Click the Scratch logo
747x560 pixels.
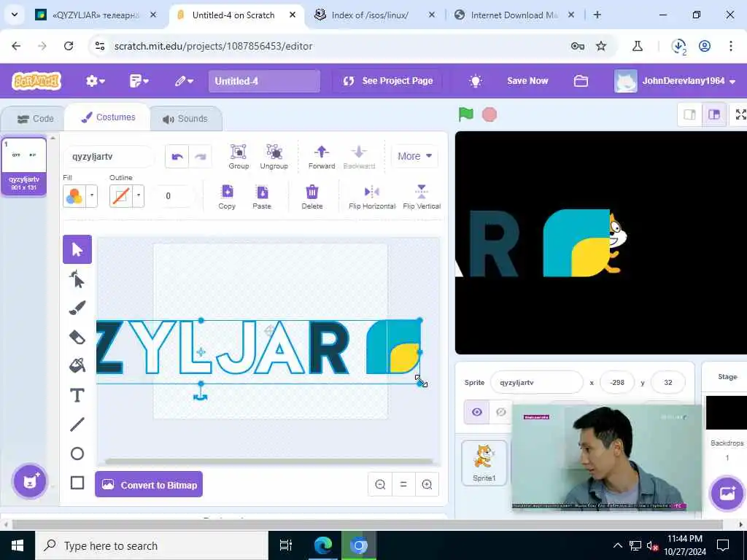[x=36, y=81]
